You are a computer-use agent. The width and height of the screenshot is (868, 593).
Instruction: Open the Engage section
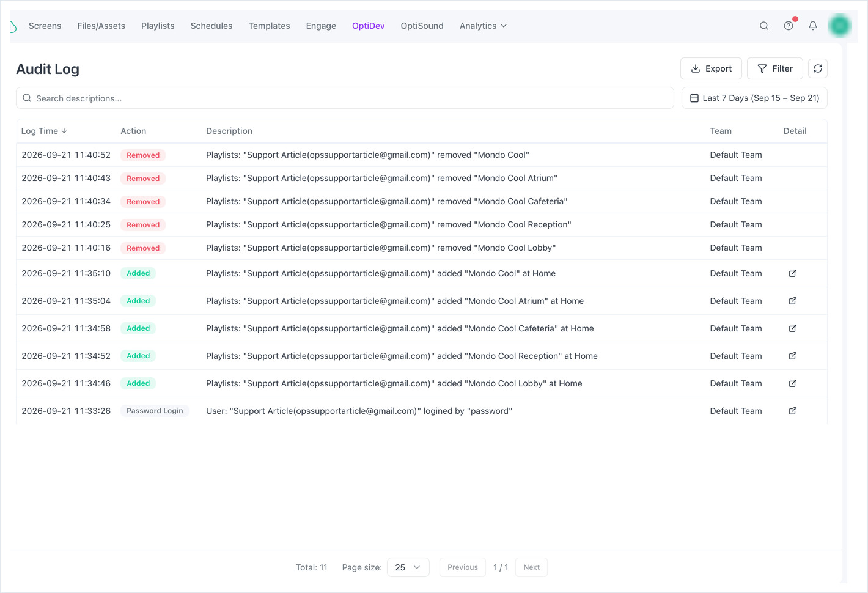(321, 26)
